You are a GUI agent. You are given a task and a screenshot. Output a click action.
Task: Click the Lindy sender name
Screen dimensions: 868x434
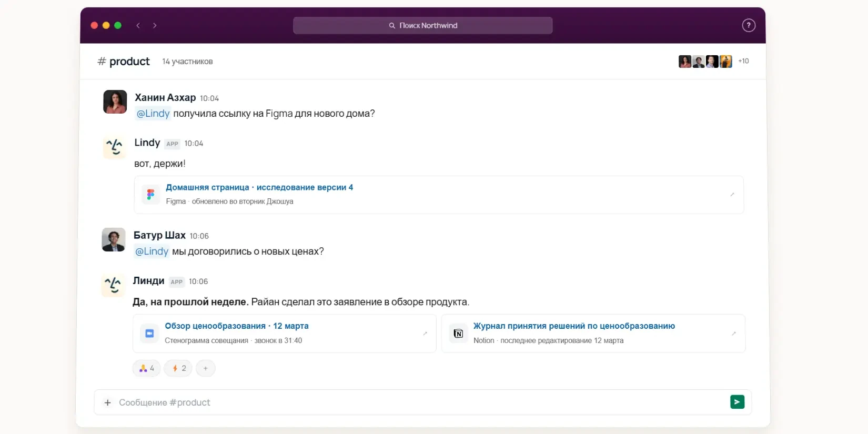[147, 143]
